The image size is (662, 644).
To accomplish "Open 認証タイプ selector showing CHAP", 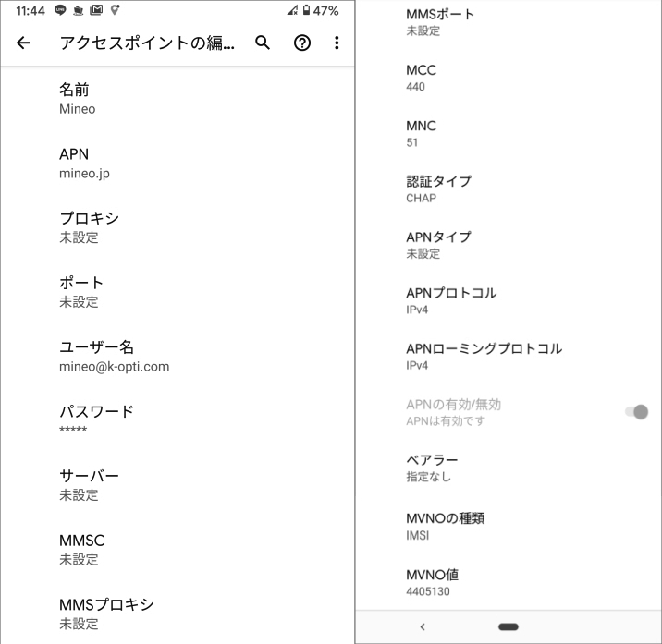I will pos(509,189).
